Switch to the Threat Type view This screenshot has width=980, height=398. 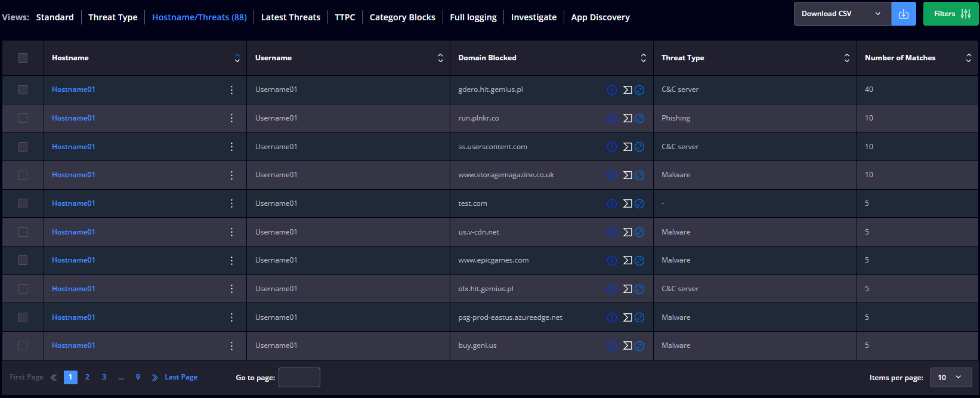coord(113,17)
